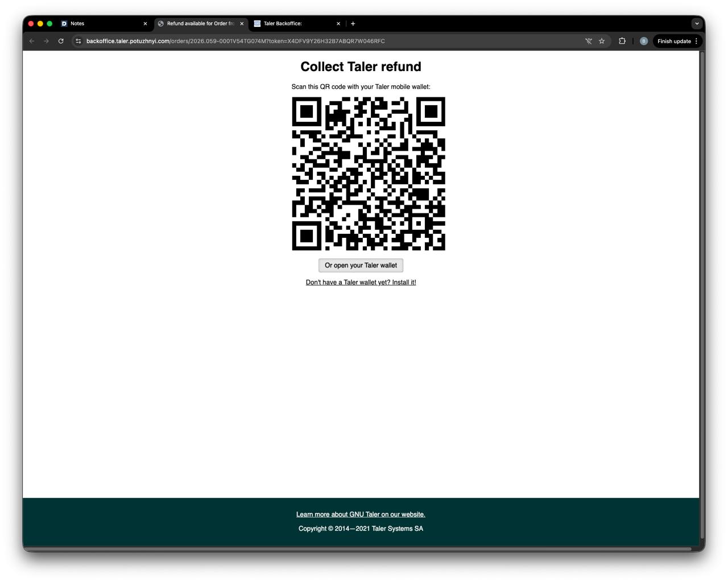
Task: Expand the tab search dropdown arrow
Action: pyautogui.click(x=697, y=23)
